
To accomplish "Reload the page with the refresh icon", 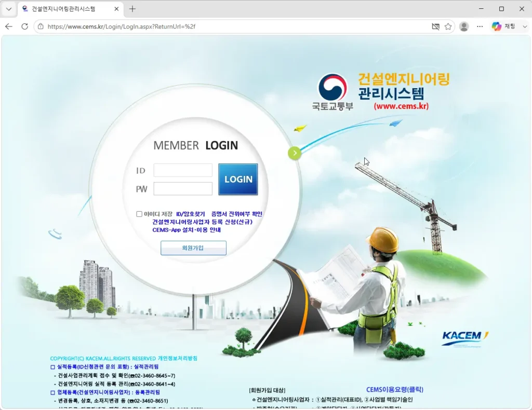I will pos(25,26).
